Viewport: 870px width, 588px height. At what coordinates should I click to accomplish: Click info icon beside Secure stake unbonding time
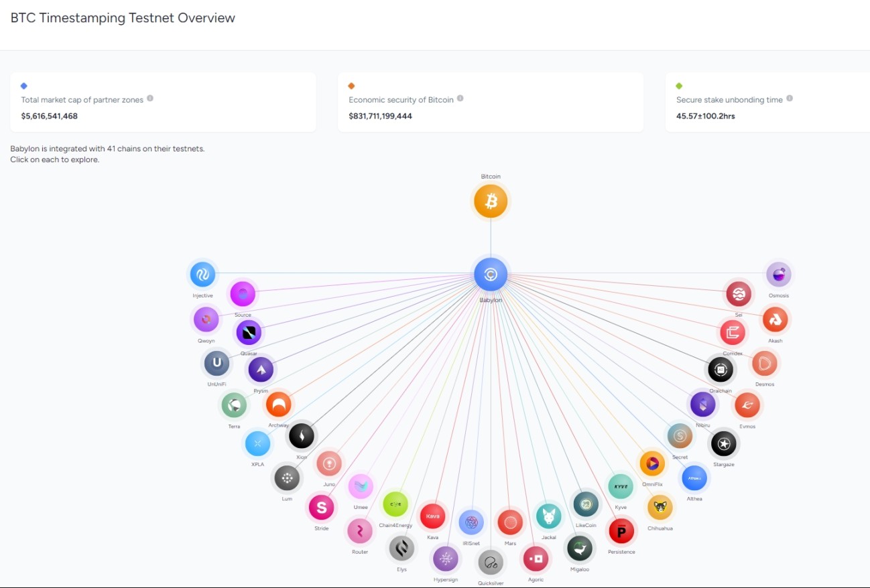790,98
